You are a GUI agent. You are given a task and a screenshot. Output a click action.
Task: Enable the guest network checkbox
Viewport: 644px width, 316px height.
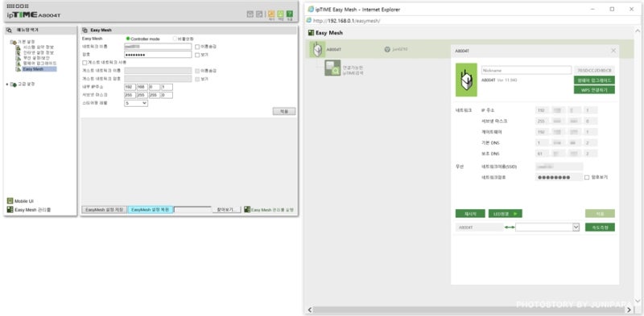click(x=85, y=63)
